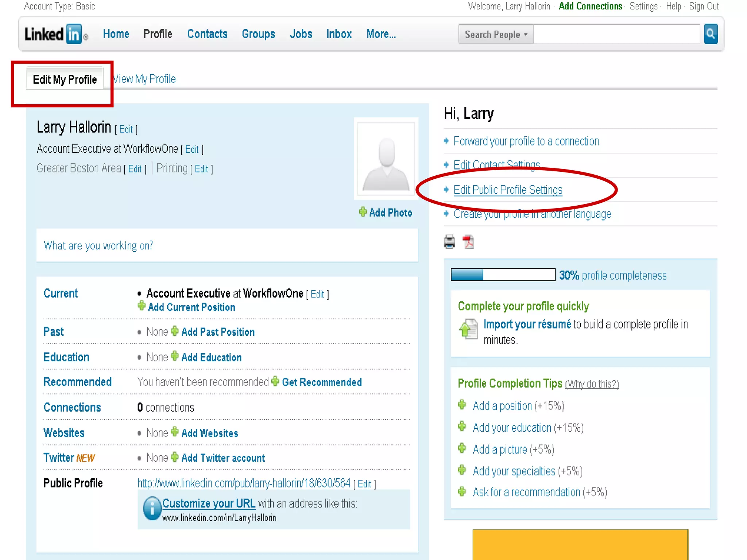Click green plus beside Add a picture tip
The width and height of the screenshot is (747, 560).
pyautogui.click(x=462, y=448)
